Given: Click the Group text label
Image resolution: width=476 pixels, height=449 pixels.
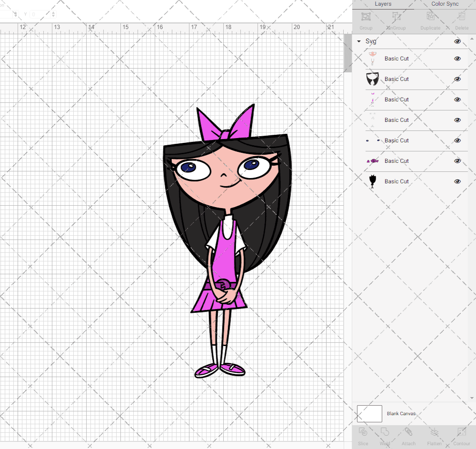Looking at the screenshot, I should (x=366, y=28).
